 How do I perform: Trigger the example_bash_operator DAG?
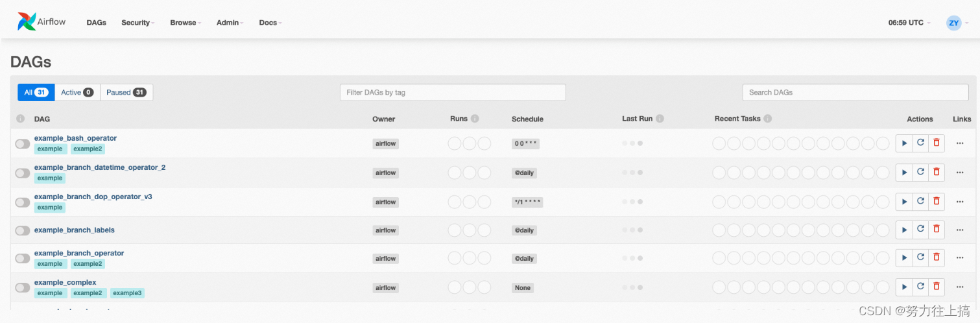point(904,143)
